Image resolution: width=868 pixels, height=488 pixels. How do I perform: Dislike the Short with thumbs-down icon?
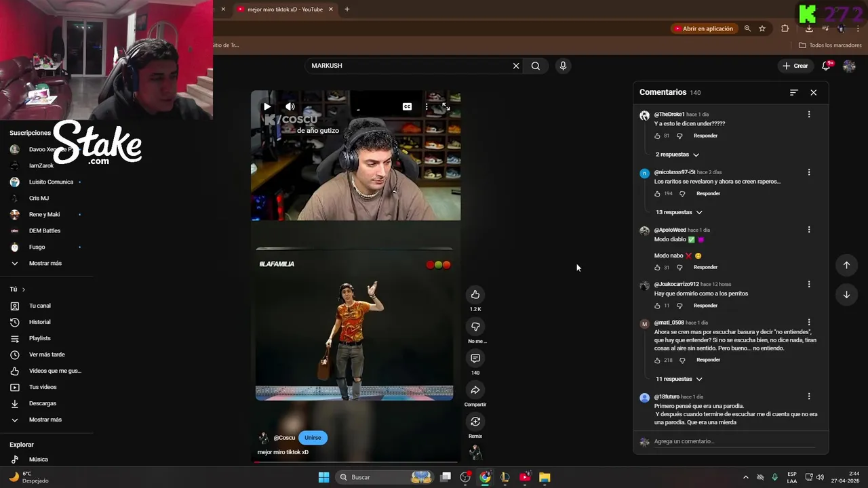[475, 327]
